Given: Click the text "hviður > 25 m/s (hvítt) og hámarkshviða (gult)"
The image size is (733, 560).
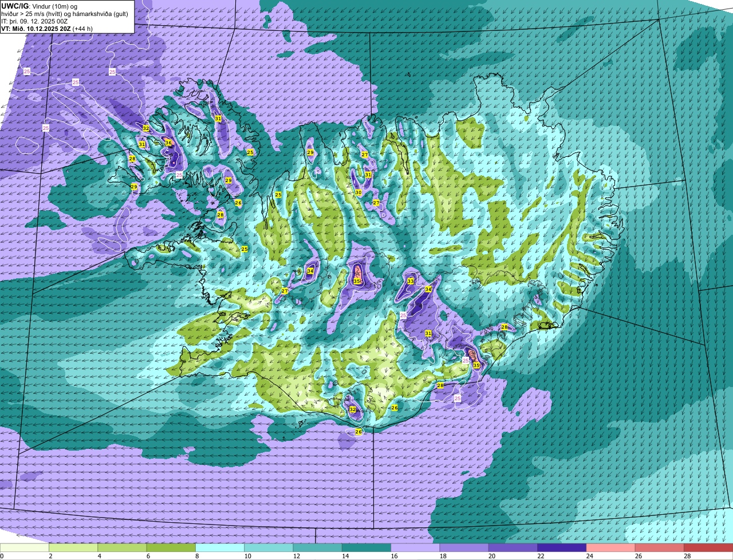Looking at the screenshot, I should click(65, 13).
